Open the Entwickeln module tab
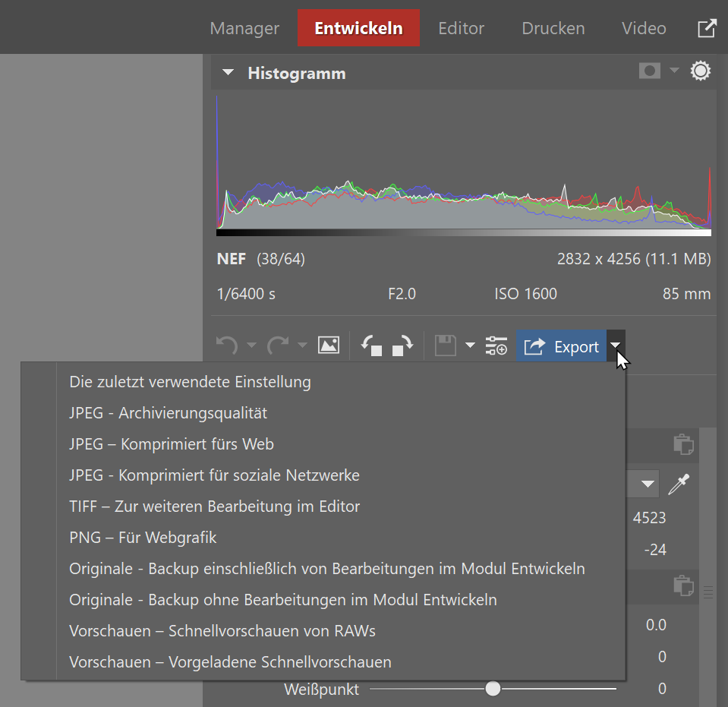Image resolution: width=728 pixels, height=707 pixels. (358, 28)
